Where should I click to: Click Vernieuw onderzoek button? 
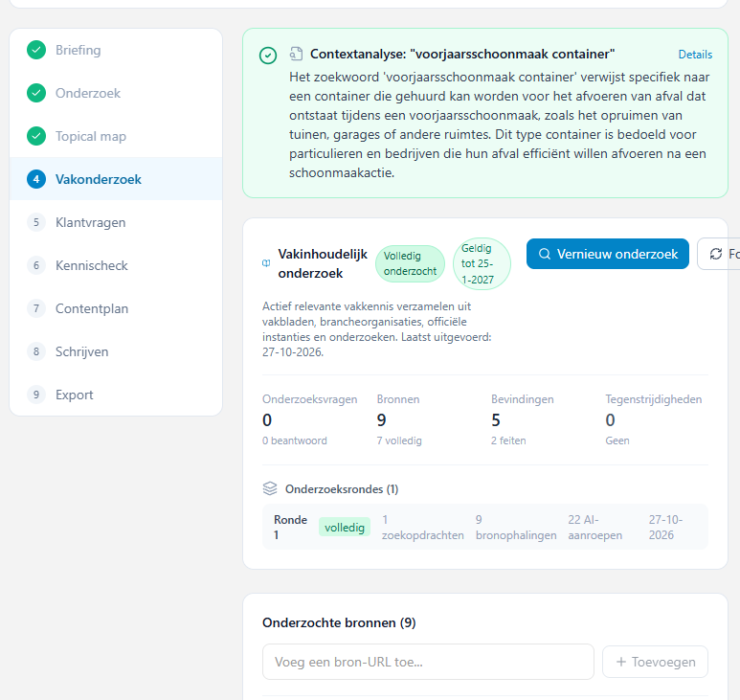pyautogui.click(x=607, y=254)
